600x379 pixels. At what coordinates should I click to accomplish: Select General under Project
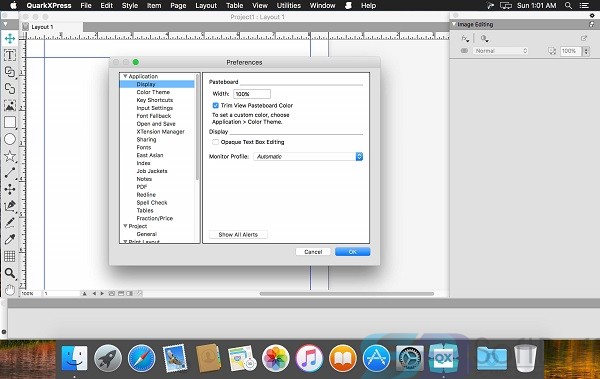147,234
